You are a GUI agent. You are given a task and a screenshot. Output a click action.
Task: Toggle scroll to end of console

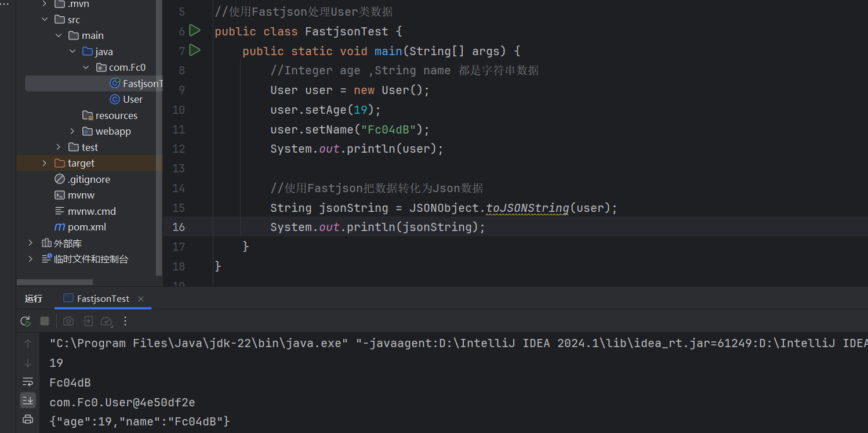coord(27,400)
